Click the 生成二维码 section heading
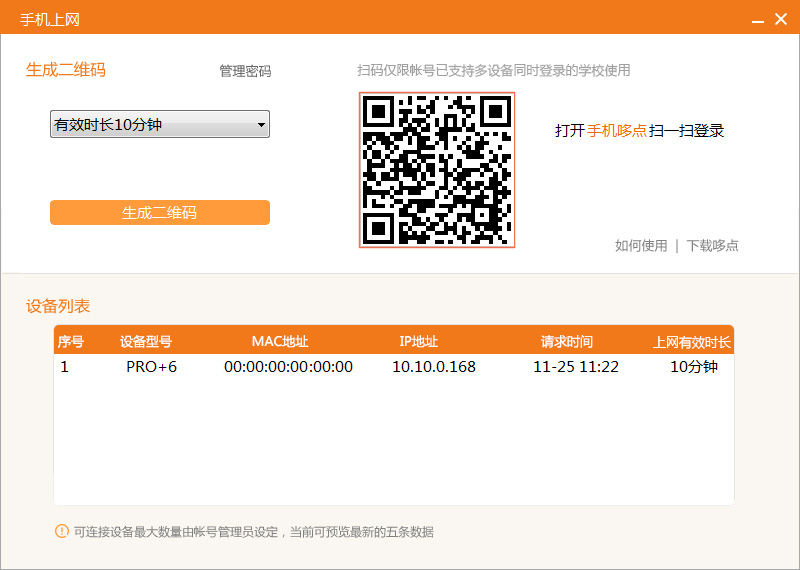This screenshot has height=570, width=800. click(66, 70)
